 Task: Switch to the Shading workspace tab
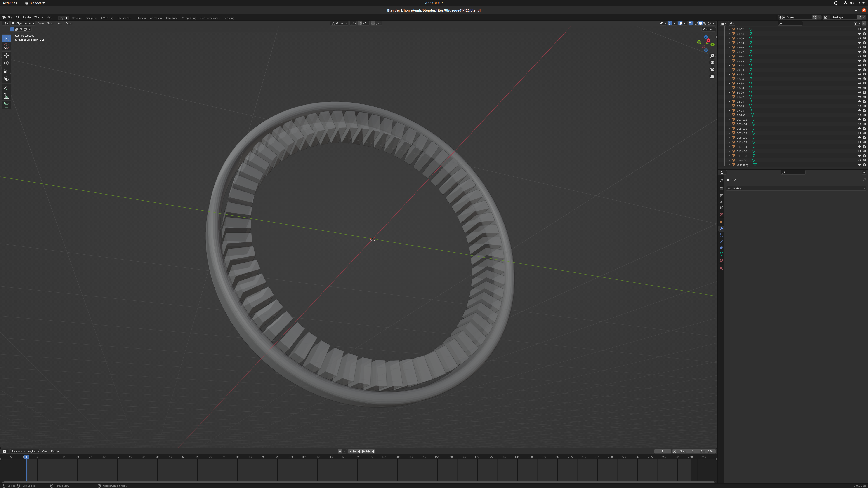point(141,18)
